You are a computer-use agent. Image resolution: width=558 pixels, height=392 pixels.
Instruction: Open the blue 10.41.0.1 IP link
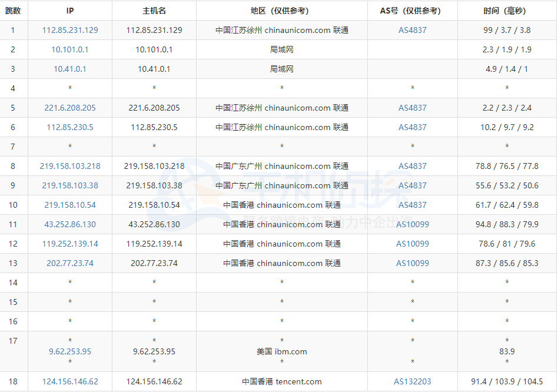pyautogui.click(x=70, y=69)
